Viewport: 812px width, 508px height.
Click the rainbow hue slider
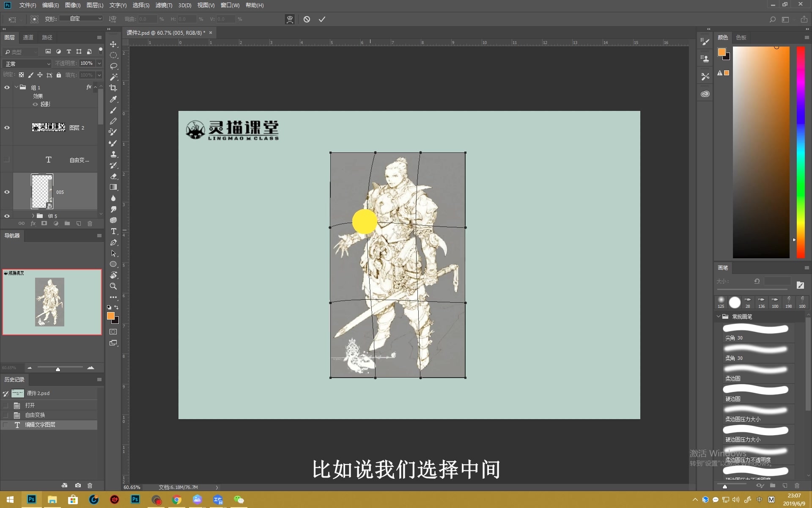[x=801, y=152]
